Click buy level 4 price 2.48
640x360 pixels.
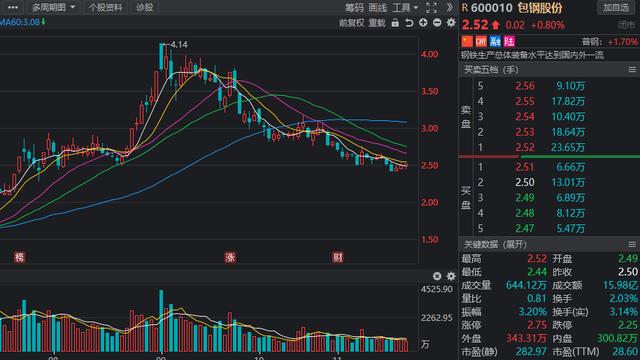point(524,213)
